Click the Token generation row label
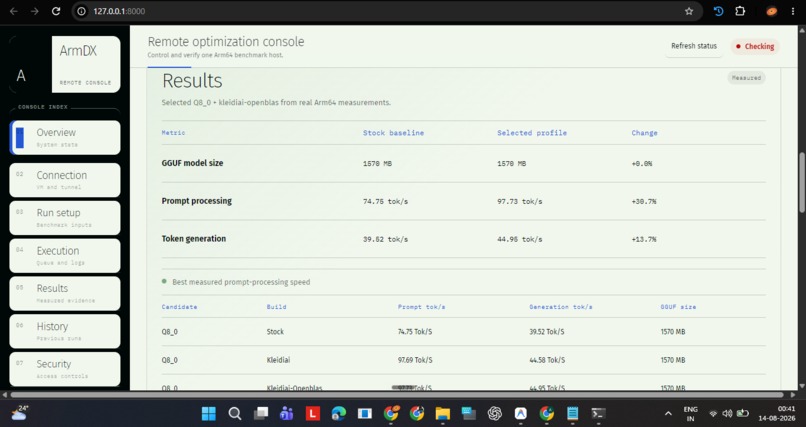 click(x=194, y=238)
